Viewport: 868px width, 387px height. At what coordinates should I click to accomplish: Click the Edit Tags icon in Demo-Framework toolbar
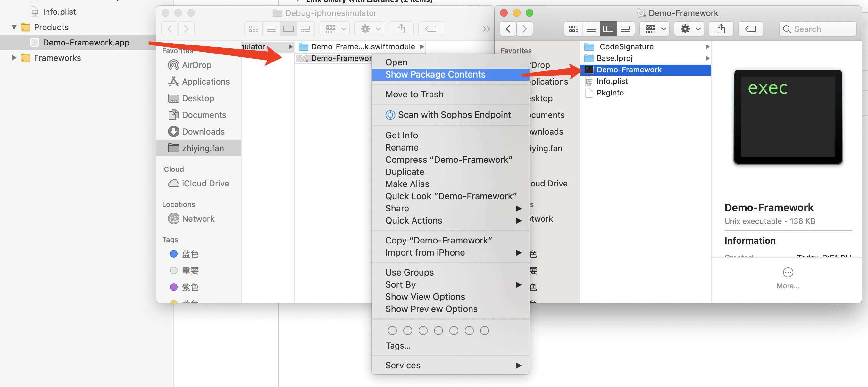[x=750, y=29]
